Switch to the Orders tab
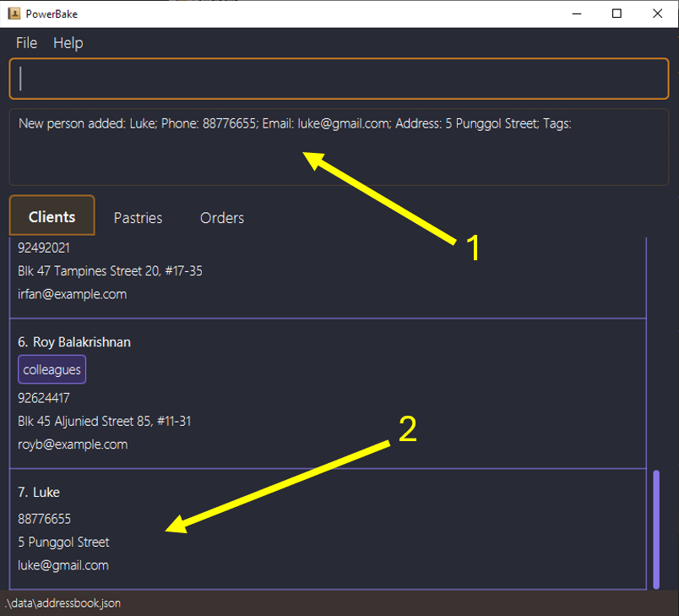Viewport: 679px width, 616px height. click(x=222, y=218)
